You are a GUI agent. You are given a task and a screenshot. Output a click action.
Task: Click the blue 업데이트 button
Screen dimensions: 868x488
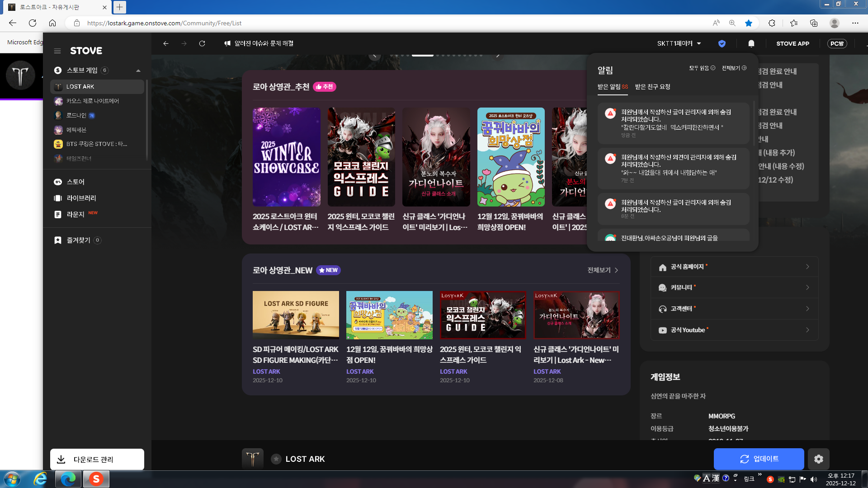(x=759, y=459)
